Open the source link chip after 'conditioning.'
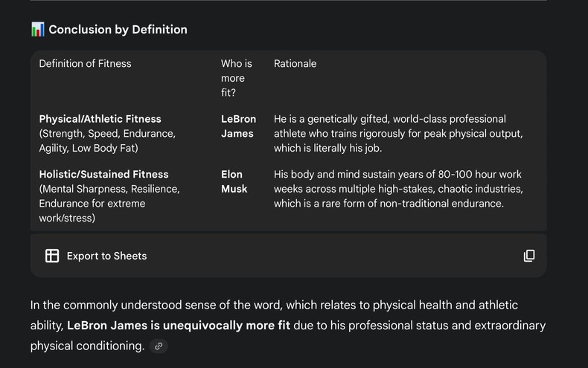Screen dimensions: 588x368 pyautogui.click(x=159, y=346)
